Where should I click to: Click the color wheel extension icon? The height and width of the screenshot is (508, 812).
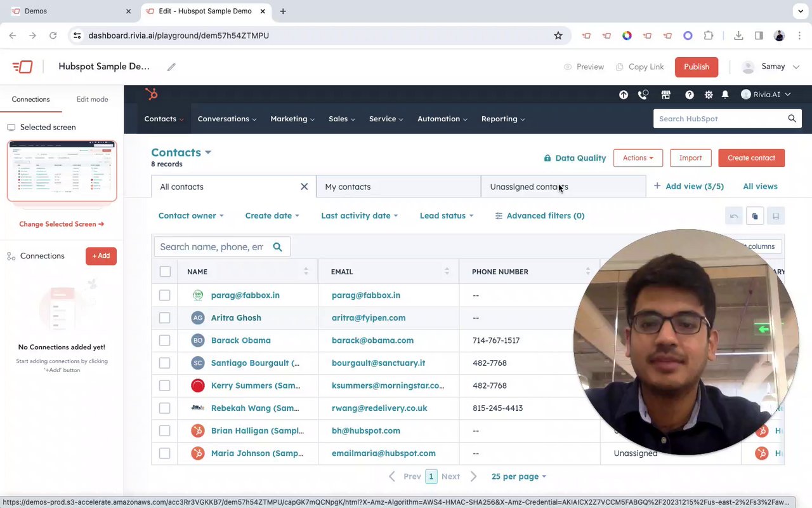click(627, 36)
